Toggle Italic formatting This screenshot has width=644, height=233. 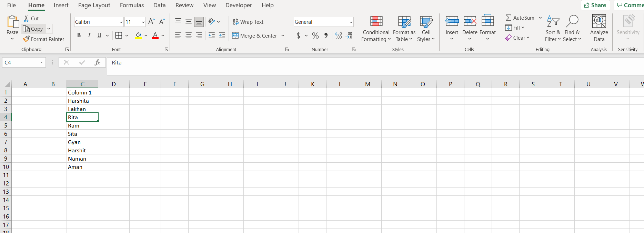pyautogui.click(x=89, y=36)
